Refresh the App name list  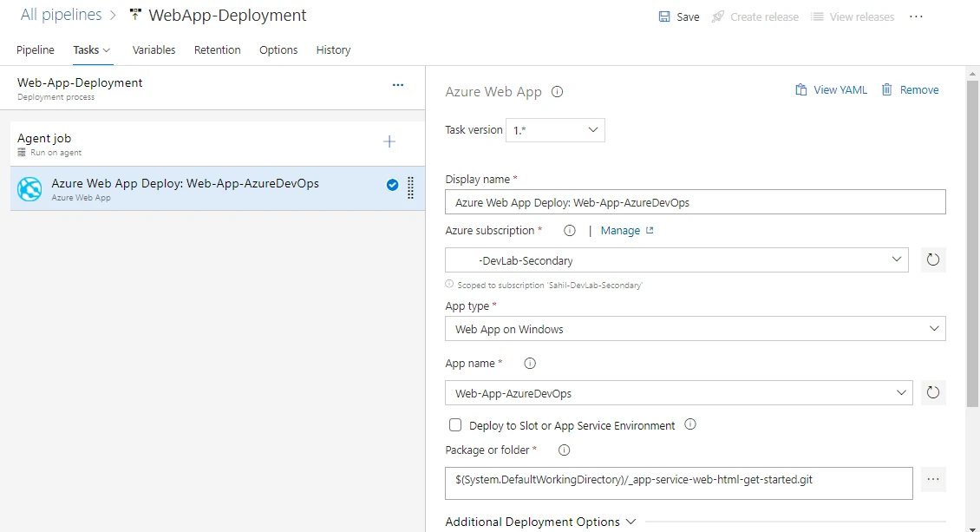pyautogui.click(x=933, y=393)
